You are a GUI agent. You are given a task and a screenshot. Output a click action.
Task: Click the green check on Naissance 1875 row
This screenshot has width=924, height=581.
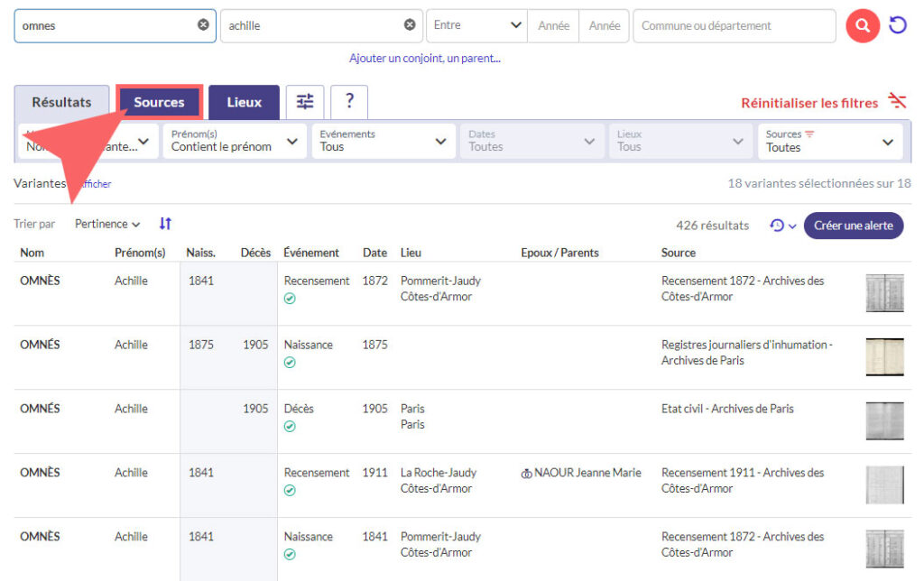(290, 363)
